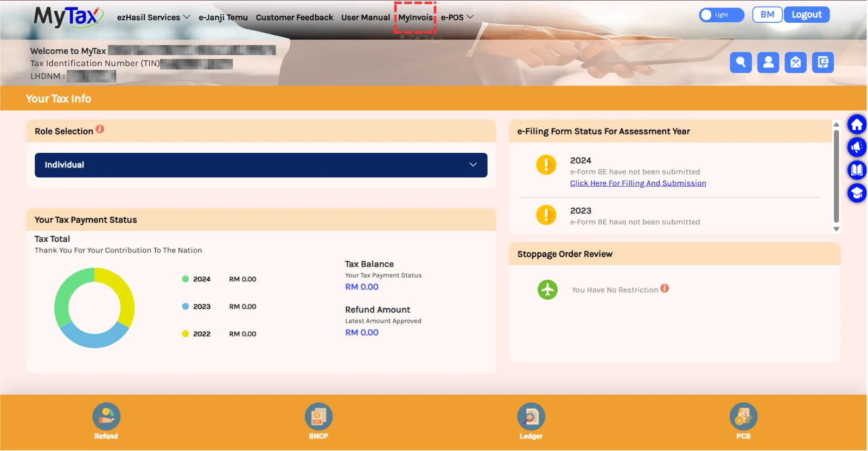Open e-Janji Temu menu item

(223, 17)
